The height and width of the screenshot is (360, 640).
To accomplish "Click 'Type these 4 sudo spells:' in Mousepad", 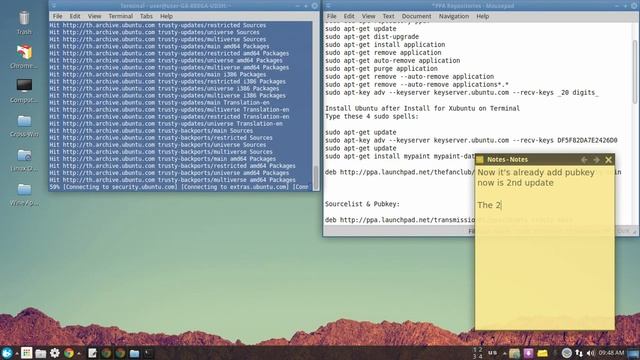I will coord(372,116).
